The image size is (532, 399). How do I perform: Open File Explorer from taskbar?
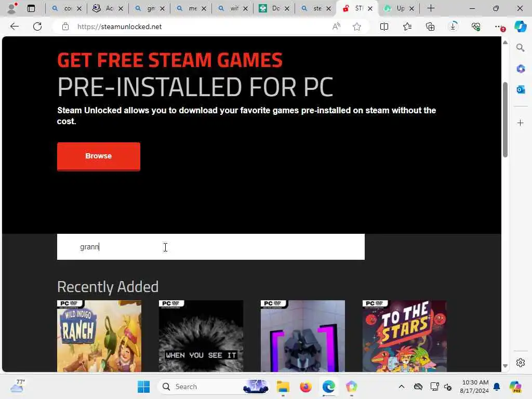[283, 387]
